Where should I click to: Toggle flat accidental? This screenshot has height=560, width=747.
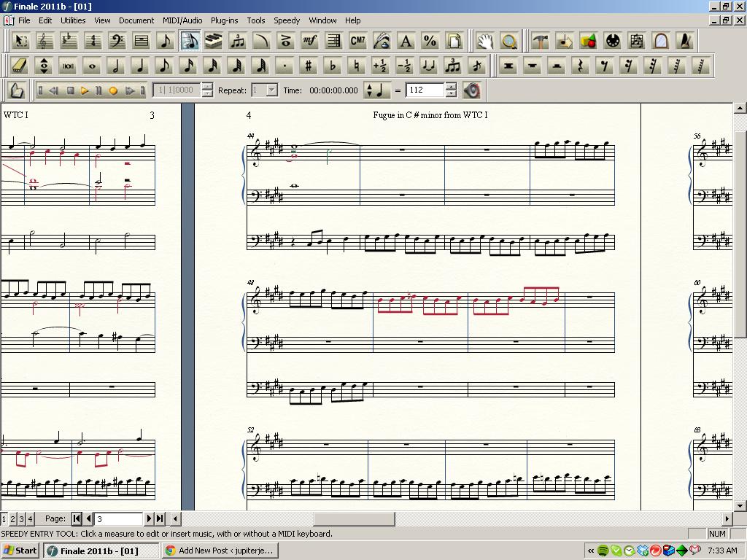pos(333,66)
